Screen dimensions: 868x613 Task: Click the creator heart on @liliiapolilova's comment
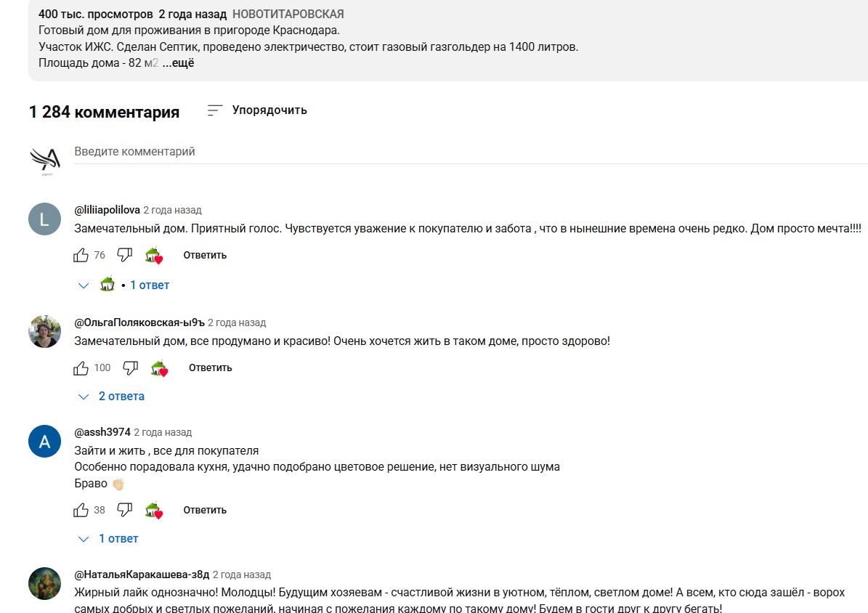coord(153,256)
